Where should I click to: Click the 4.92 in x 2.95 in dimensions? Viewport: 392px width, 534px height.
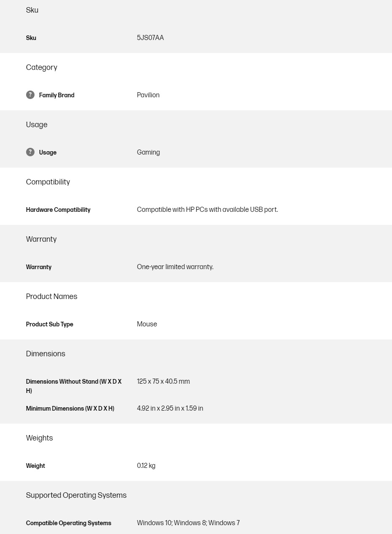coord(170,409)
